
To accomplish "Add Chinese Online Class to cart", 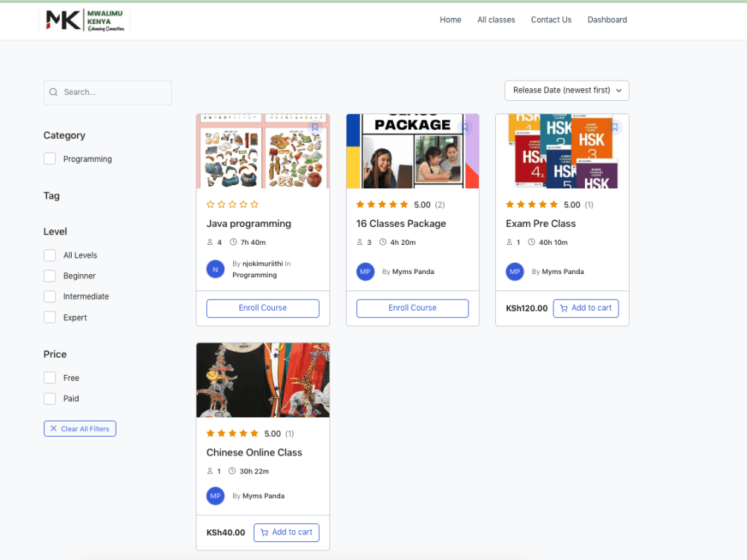I will tap(286, 532).
